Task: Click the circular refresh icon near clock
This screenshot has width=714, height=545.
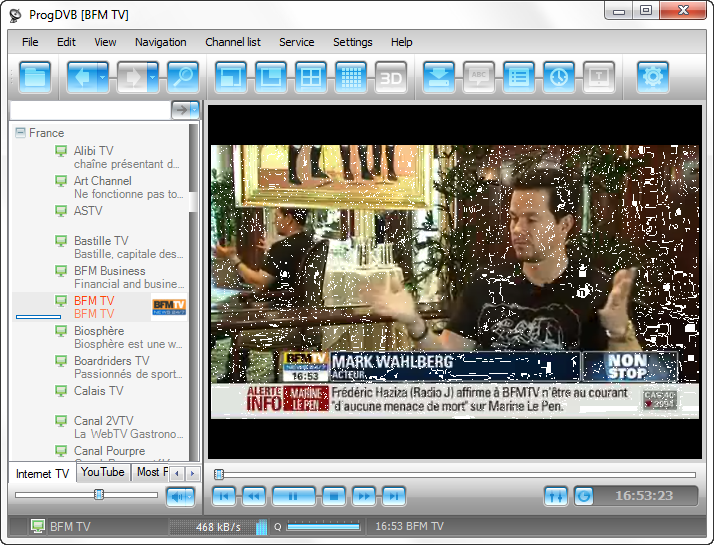Action: 584,496
